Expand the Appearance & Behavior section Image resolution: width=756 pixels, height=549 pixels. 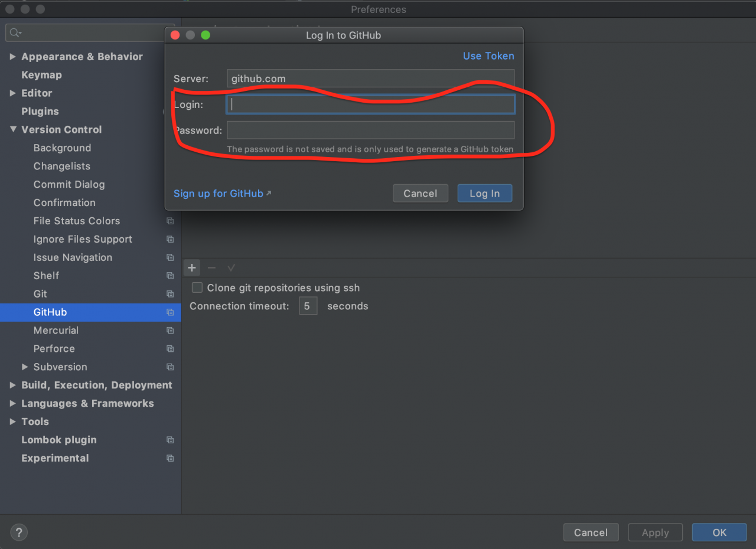[x=12, y=57]
